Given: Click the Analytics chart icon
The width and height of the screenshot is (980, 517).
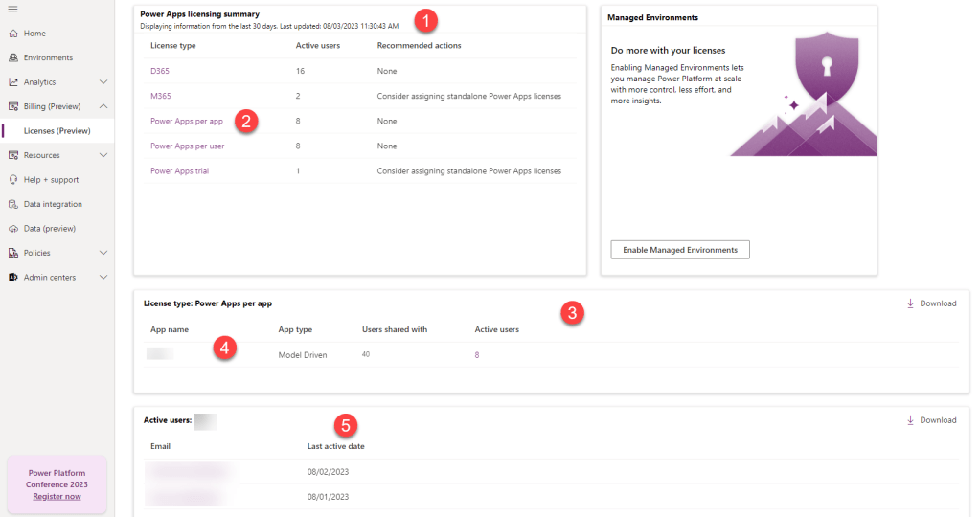Looking at the screenshot, I should click(x=13, y=82).
